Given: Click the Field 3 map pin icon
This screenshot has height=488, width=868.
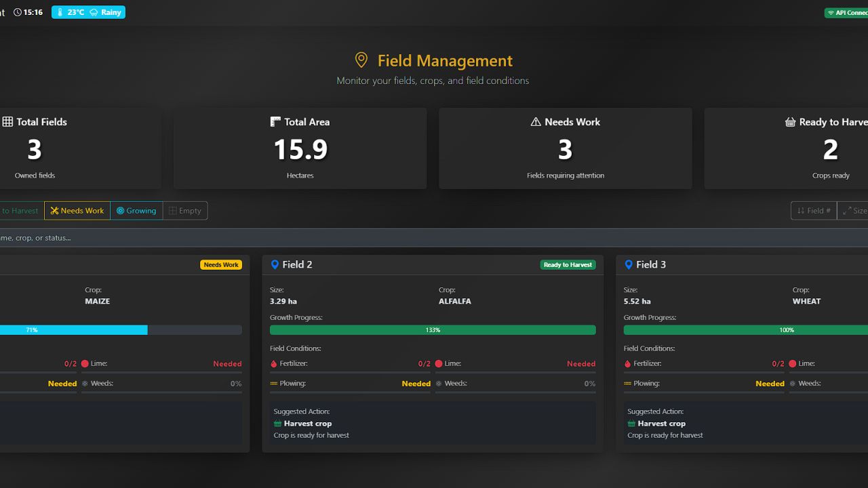Looking at the screenshot, I should point(629,264).
